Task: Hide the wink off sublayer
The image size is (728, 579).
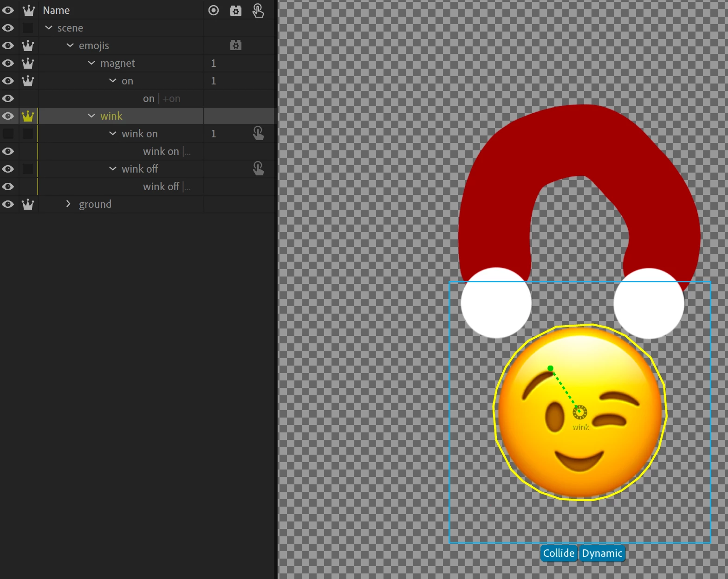Action: coord(8,187)
